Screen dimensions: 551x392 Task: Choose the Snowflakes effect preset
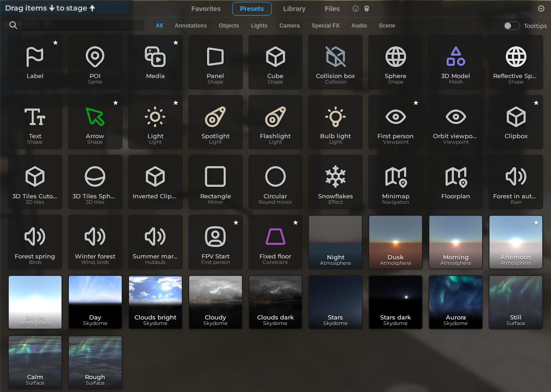[x=336, y=182]
